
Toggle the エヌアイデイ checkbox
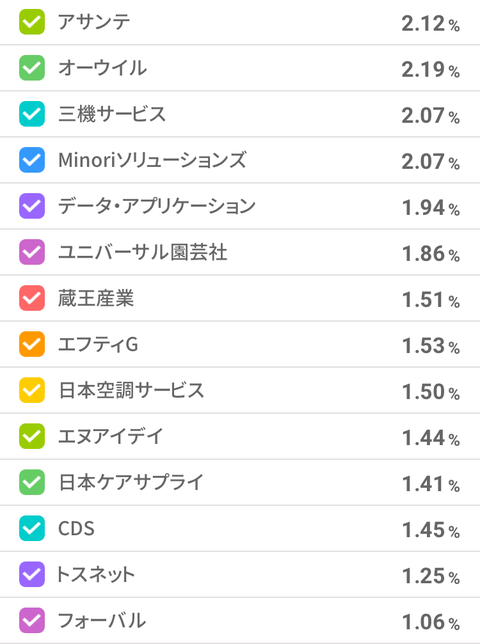pos(32,436)
